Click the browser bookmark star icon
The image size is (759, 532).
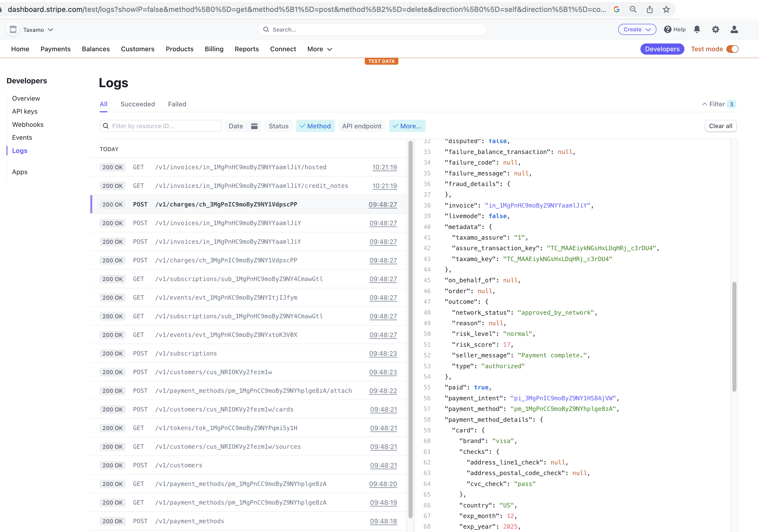(x=666, y=9)
